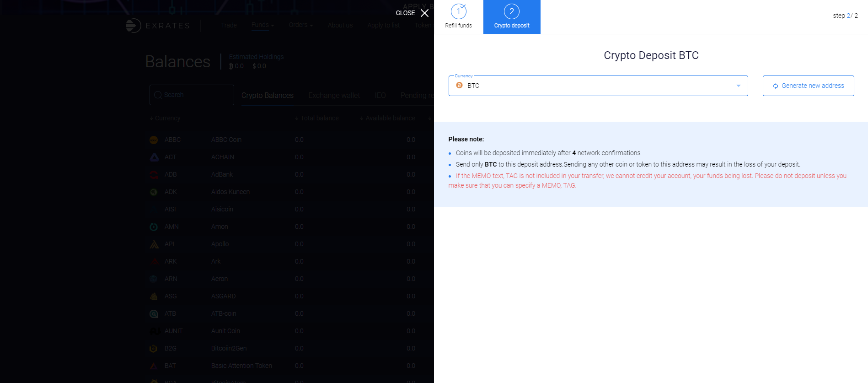This screenshot has height=383, width=868.
Task: Select the "Aeron" name text
Action: coord(220,279)
